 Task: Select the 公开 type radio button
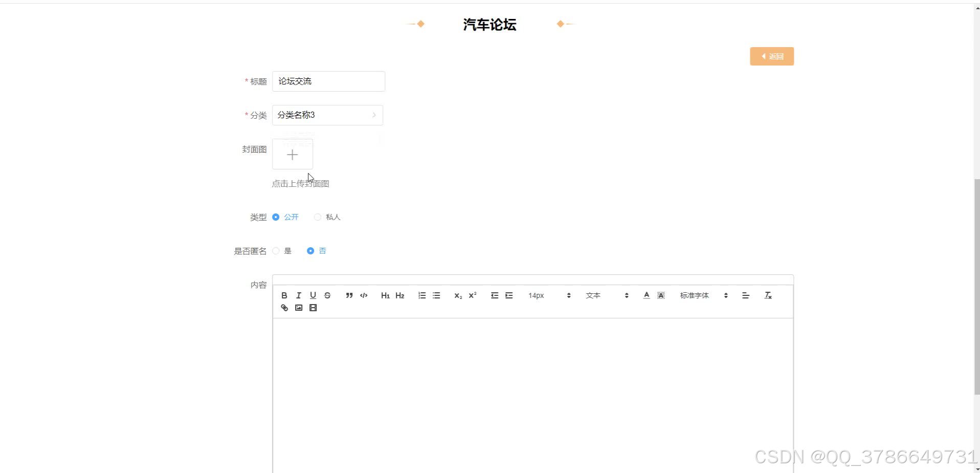[x=276, y=217]
